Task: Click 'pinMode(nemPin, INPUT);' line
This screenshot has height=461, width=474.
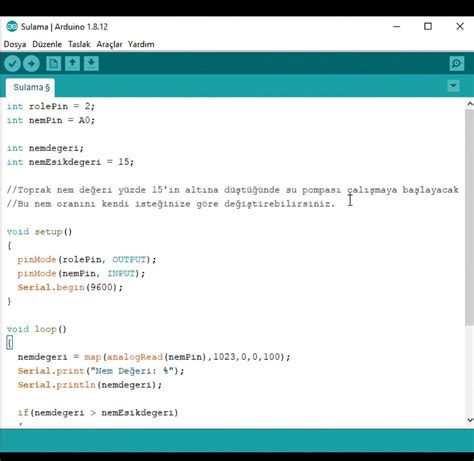Action: (x=81, y=274)
